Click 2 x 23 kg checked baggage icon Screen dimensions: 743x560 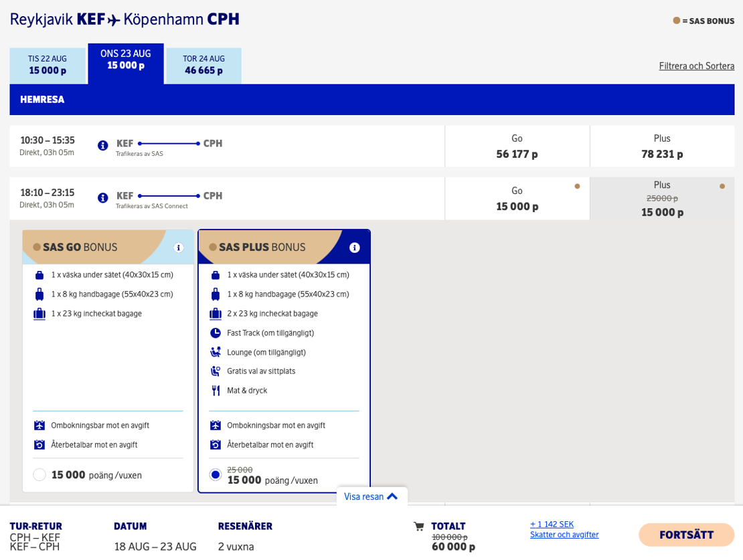(216, 314)
